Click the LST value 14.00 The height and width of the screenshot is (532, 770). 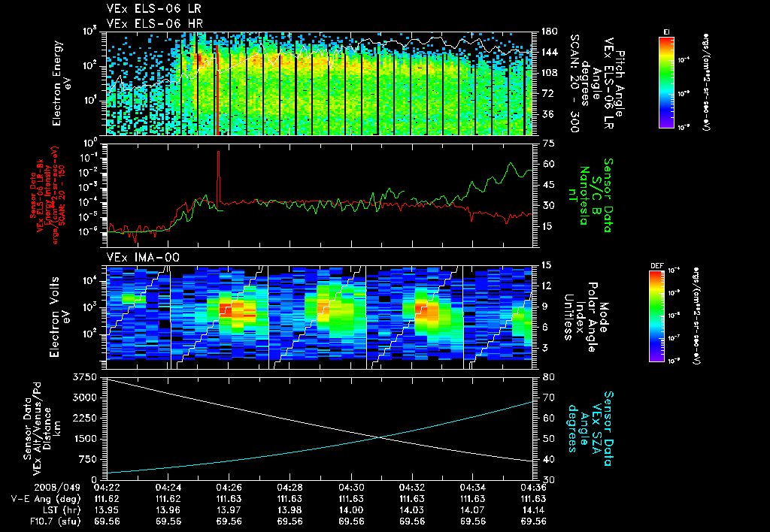[x=351, y=510]
